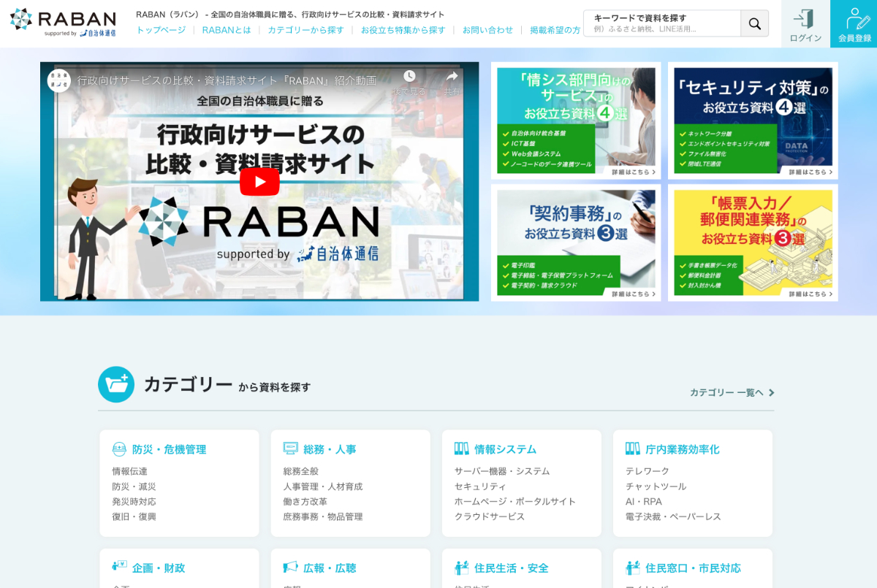Click the YouTube share arrow icon
This screenshot has height=588, width=877.
452,77
